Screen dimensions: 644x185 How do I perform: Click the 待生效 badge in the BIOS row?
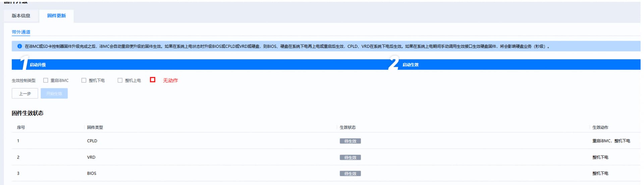coord(350,174)
